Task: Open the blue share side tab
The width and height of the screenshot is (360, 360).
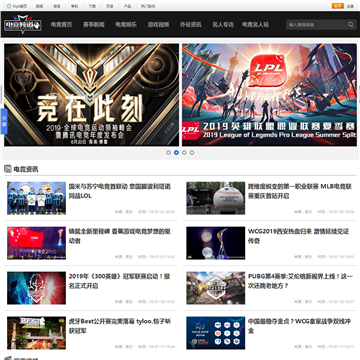Action: [x=4, y=121]
